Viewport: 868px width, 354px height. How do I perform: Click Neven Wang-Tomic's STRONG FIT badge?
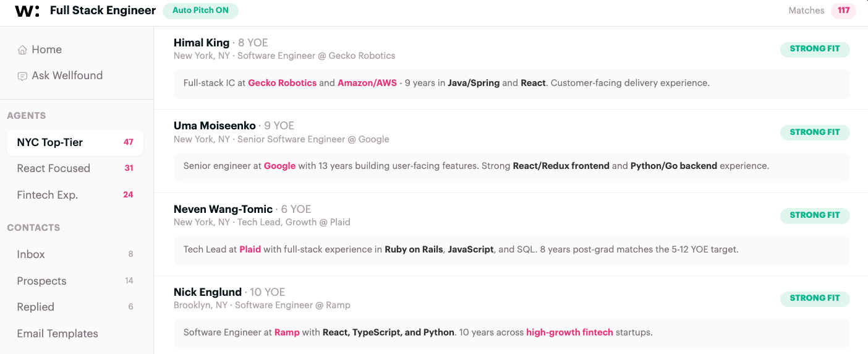pos(815,215)
